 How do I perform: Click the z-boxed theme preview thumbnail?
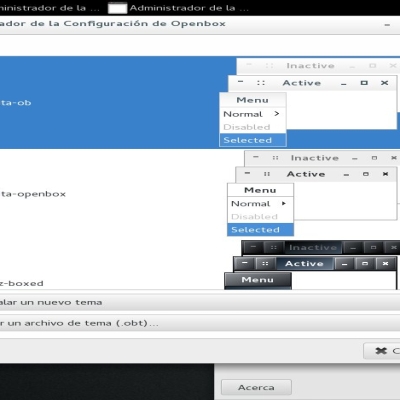[312, 264]
